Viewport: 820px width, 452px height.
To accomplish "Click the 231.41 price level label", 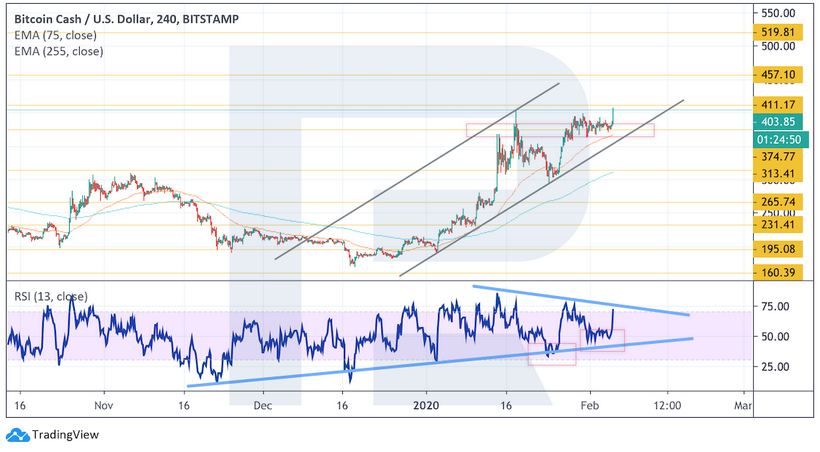I will pyautogui.click(x=778, y=225).
